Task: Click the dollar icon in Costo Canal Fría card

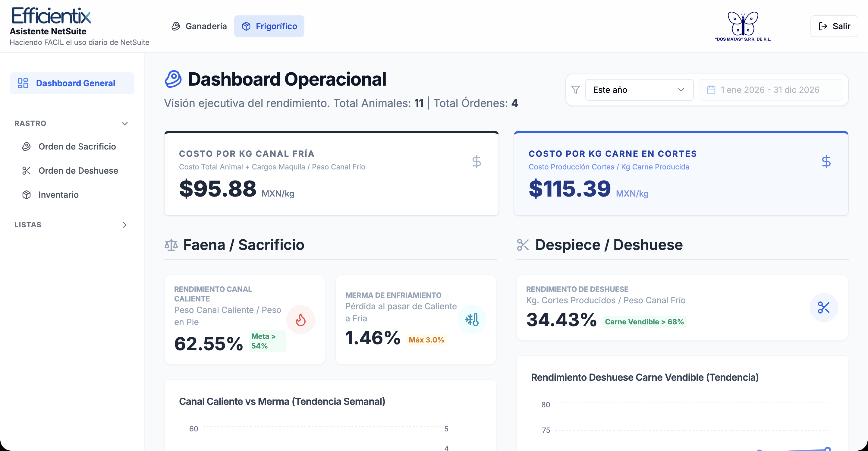Action: point(476,162)
